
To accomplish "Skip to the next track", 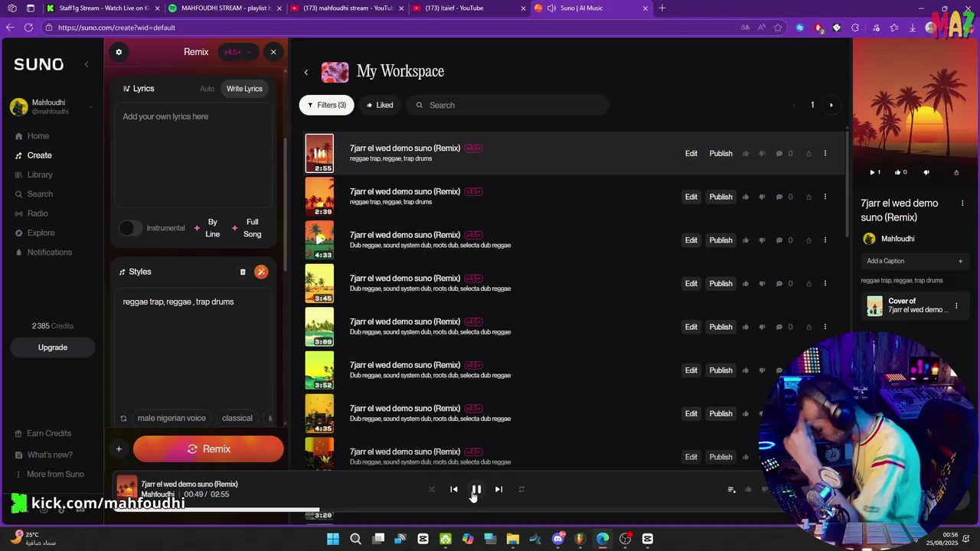I will click(498, 489).
